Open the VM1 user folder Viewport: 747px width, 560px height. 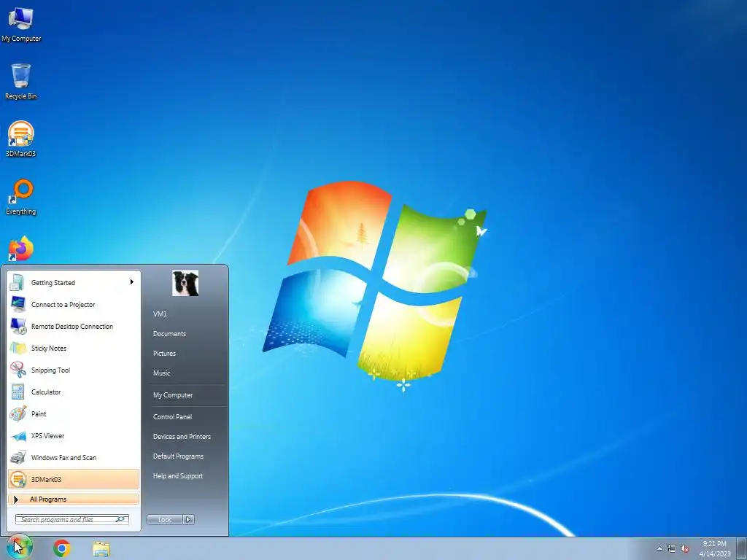click(160, 314)
